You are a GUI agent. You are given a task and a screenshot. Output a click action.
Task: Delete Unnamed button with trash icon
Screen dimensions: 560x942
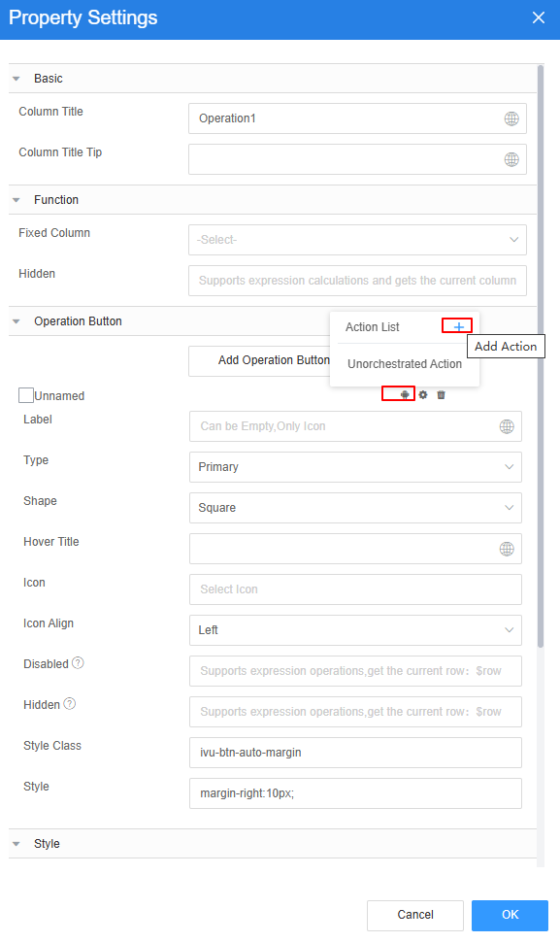(x=442, y=394)
